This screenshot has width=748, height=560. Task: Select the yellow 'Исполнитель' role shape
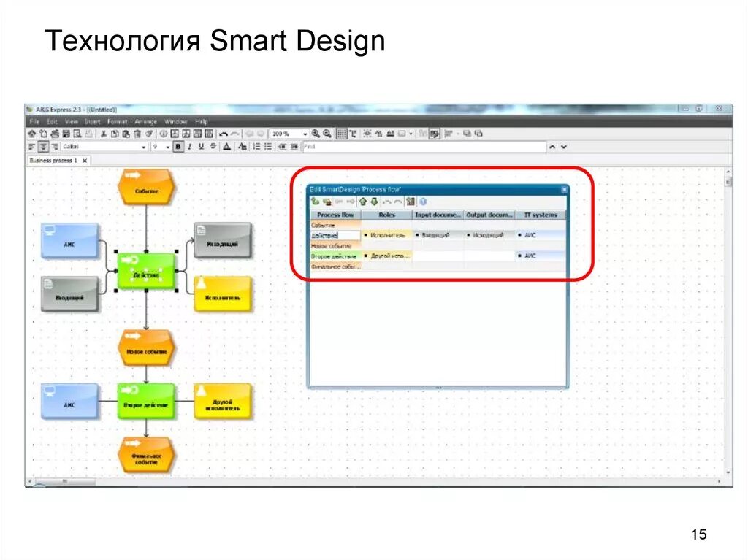[x=222, y=294]
